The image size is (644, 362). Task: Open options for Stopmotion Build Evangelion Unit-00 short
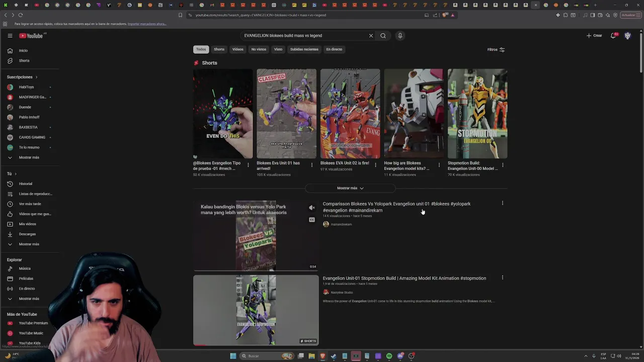[503, 165]
